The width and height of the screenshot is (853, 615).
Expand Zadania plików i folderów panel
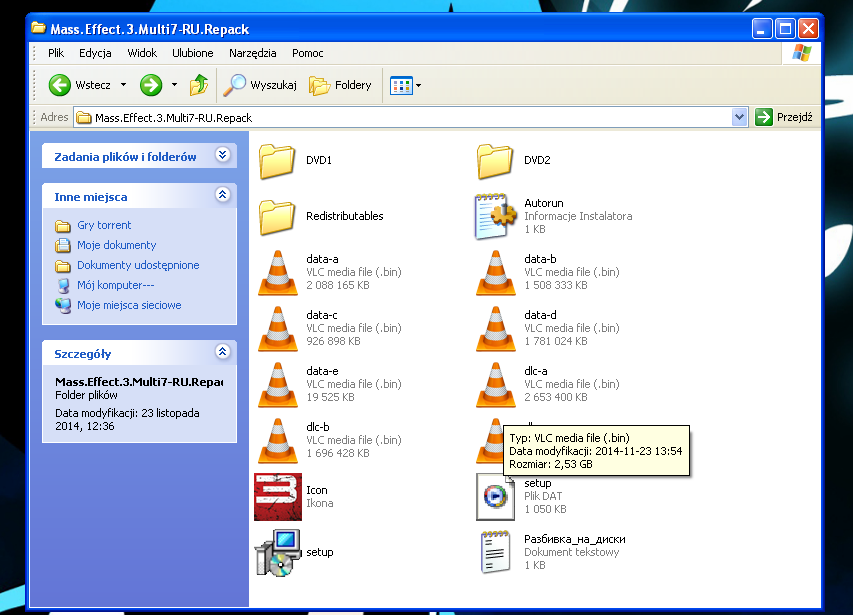click(222, 155)
